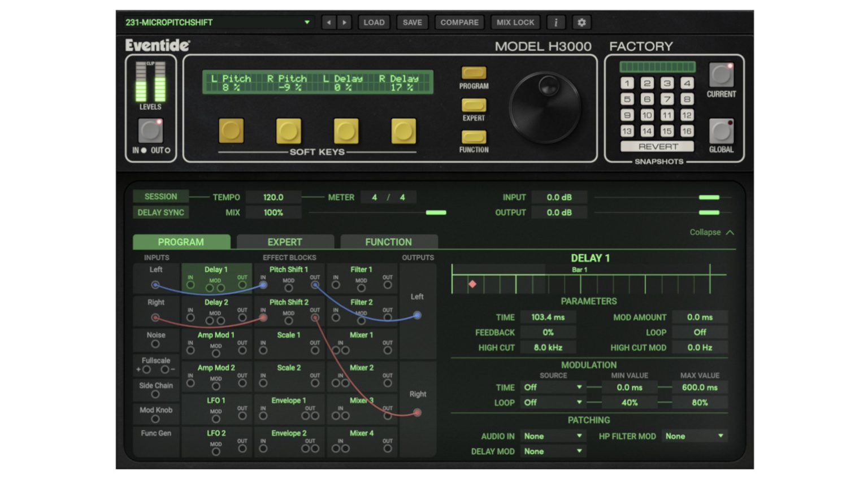Toggle MIX LOCK
This screenshot has width=868, height=479.
click(515, 22)
